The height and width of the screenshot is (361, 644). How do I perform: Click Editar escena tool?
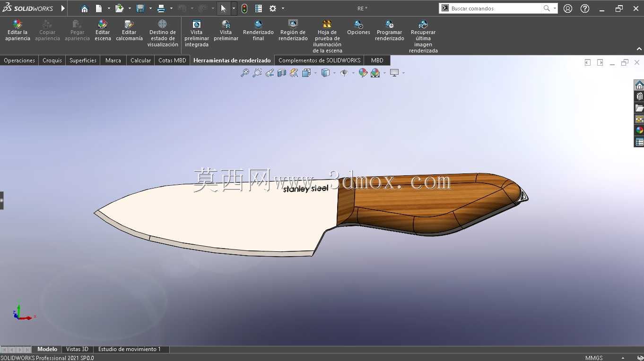(103, 31)
